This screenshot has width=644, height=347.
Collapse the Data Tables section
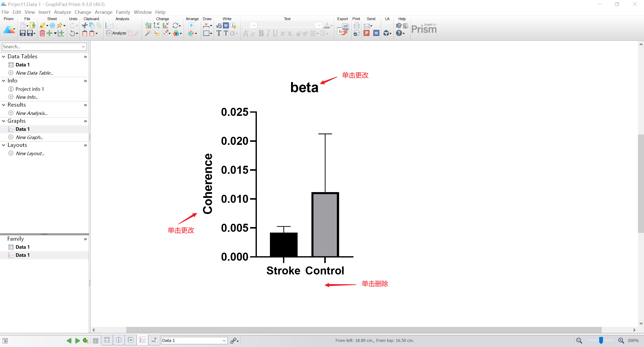tap(4, 57)
